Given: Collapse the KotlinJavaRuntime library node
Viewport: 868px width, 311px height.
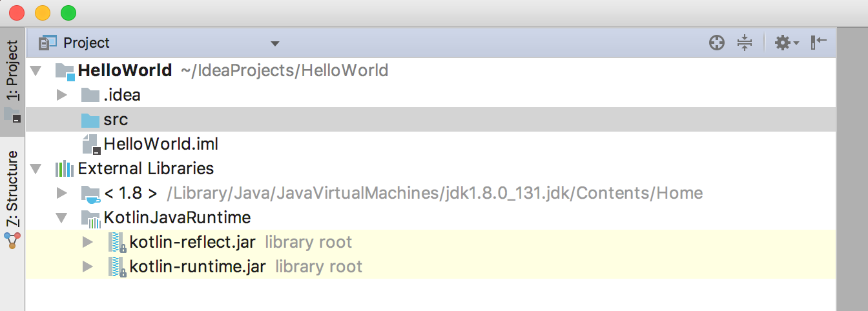Looking at the screenshot, I should (62, 218).
